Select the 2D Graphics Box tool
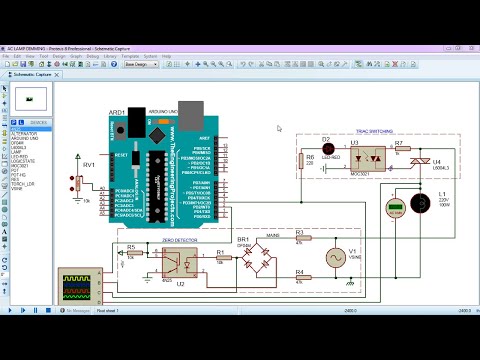This screenshot has width=480, height=360. (x=4, y=202)
